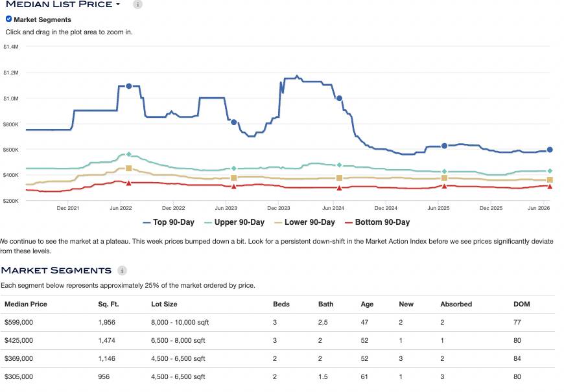
Task: Click the $1.4M y-axis label
Action: click(x=11, y=47)
